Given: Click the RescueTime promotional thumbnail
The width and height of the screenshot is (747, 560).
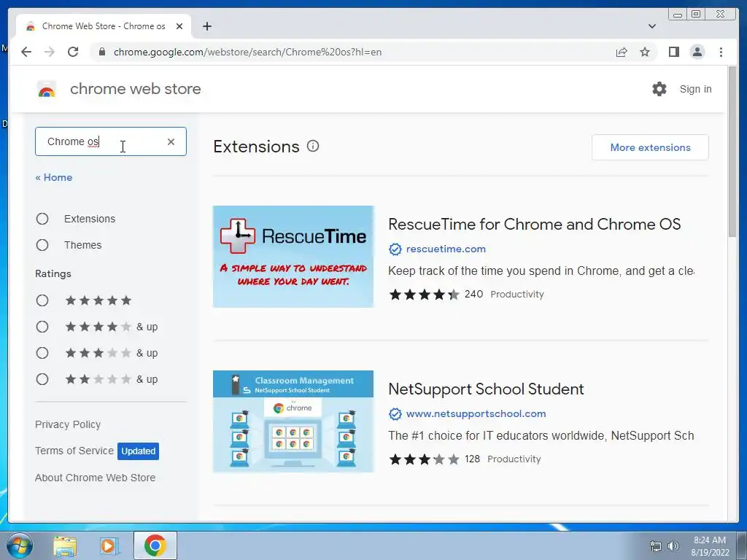Looking at the screenshot, I should click(293, 257).
